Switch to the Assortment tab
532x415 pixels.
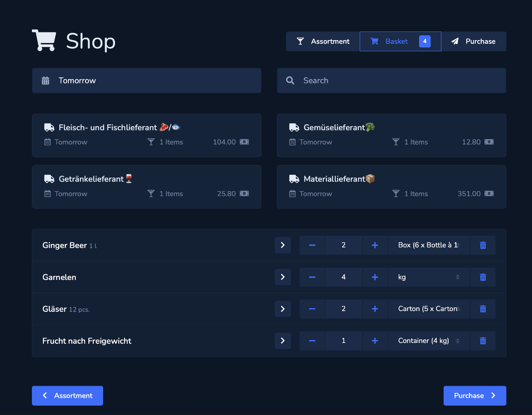323,41
